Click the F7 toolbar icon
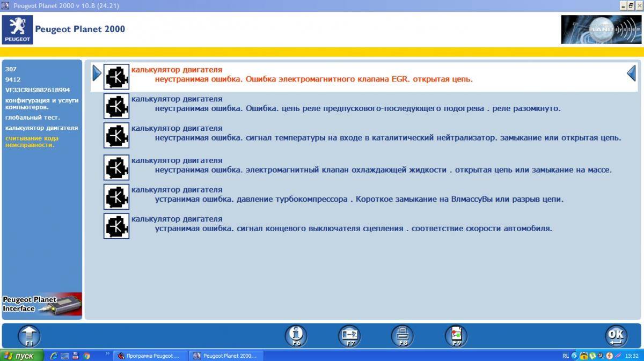 point(349,336)
